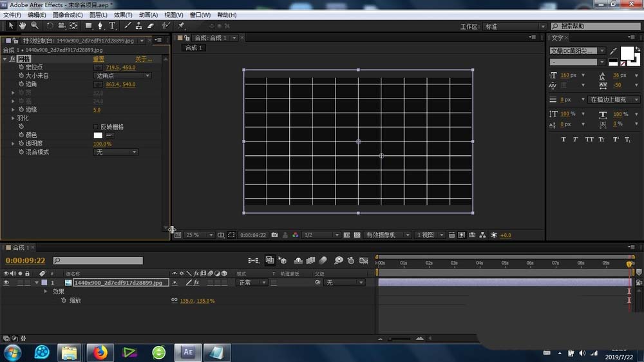Toggle the stopwatch for 缩放 property
644x362 pixels.
click(x=63, y=301)
